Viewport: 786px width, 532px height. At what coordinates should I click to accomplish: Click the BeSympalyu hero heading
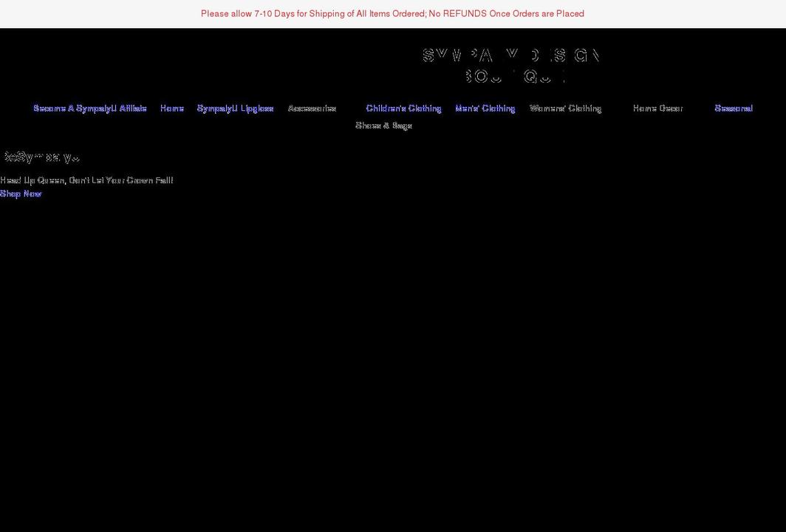tap(40, 157)
